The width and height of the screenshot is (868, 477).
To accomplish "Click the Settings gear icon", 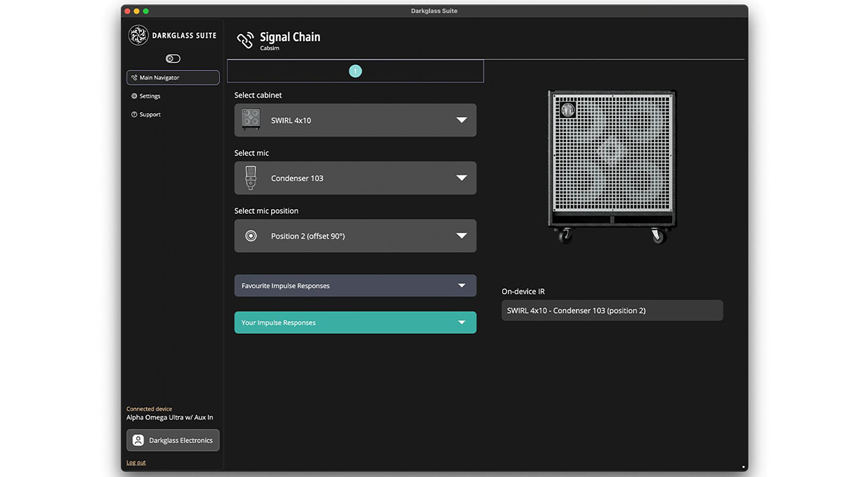I will pyautogui.click(x=134, y=96).
